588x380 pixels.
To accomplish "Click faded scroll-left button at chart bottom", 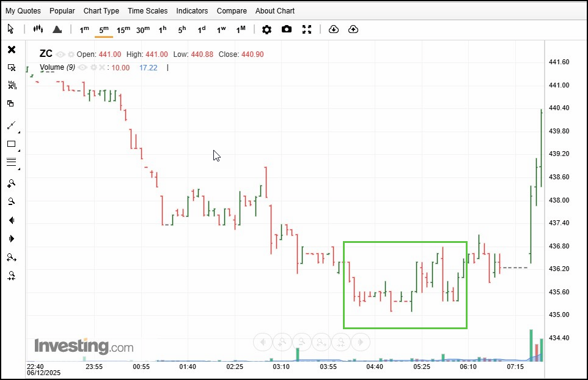I will [x=263, y=342].
